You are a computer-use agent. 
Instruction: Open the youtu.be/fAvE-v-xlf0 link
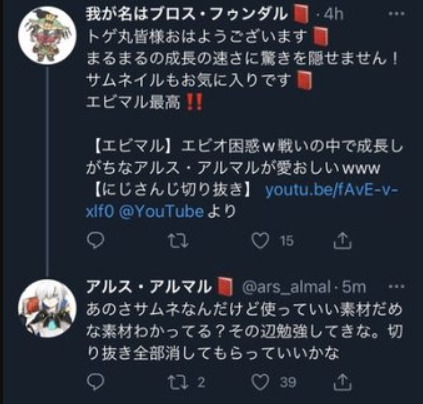(242, 201)
